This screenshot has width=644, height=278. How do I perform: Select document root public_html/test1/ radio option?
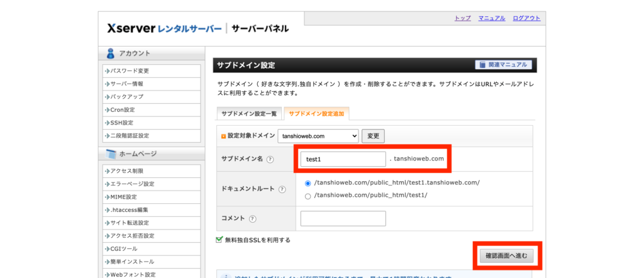pyautogui.click(x=308, y=196)
